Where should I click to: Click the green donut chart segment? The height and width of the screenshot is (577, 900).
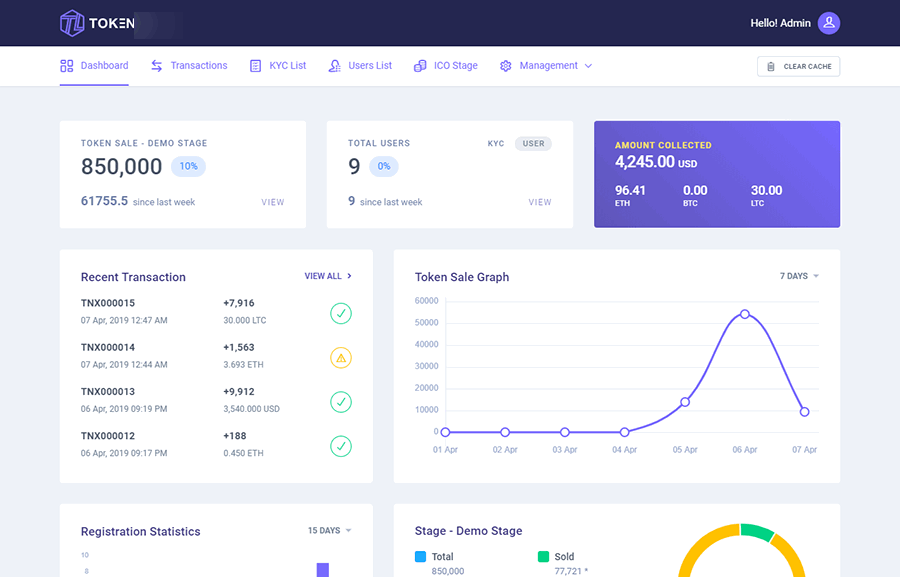pyautogui.click(x=757, y=532)
